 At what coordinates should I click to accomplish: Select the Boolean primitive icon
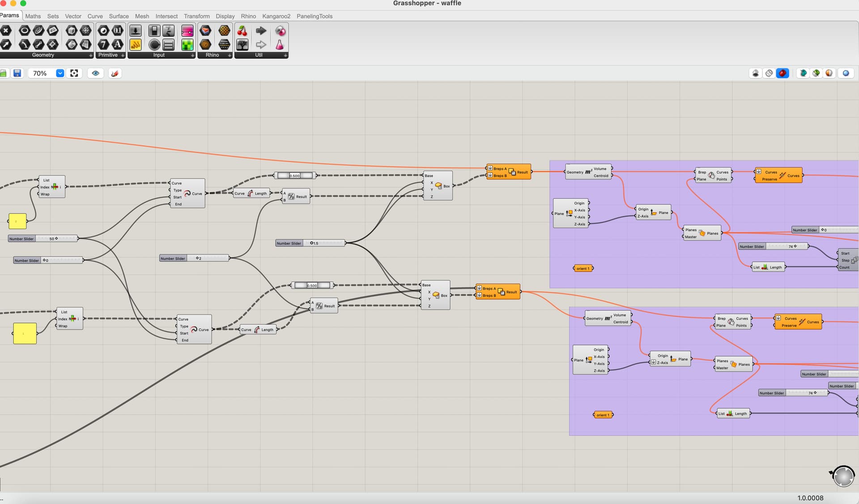(103, 30)
